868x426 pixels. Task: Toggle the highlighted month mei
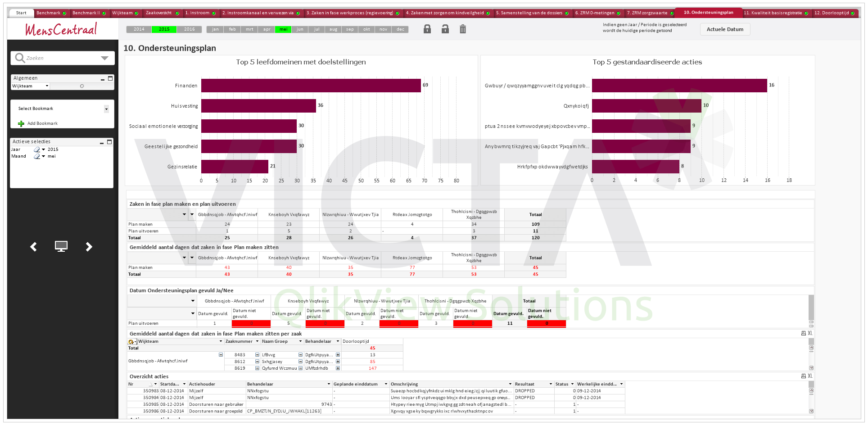click(x=283, y=29)
